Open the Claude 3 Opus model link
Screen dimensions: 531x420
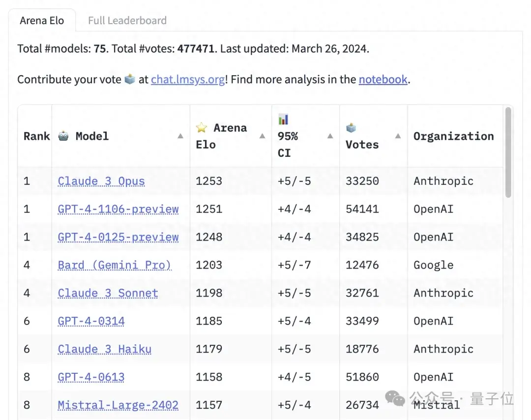[101, 181]
